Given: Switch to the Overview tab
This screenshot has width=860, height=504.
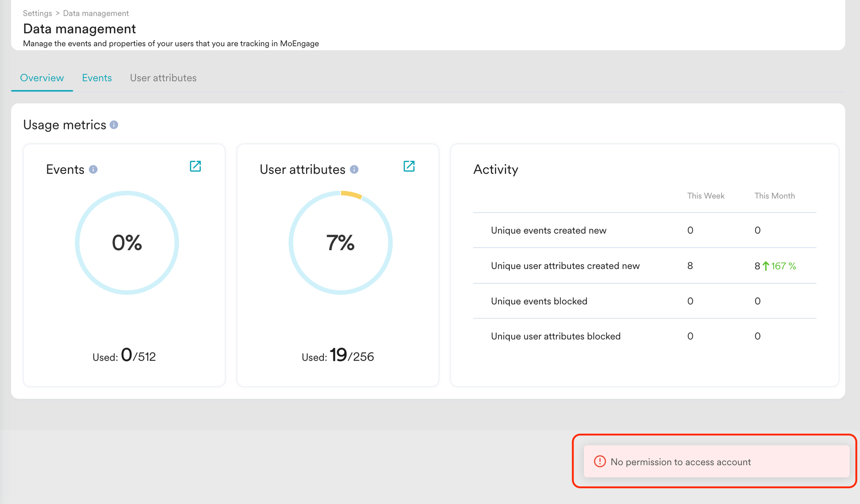Looking at the screenshot, I should (x=42, y=78).
